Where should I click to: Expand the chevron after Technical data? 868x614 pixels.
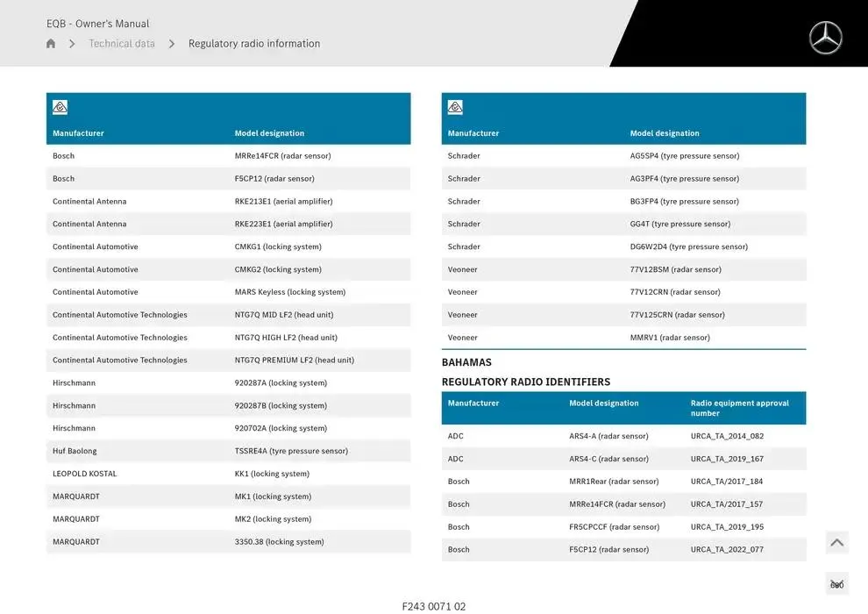[172, 42]
